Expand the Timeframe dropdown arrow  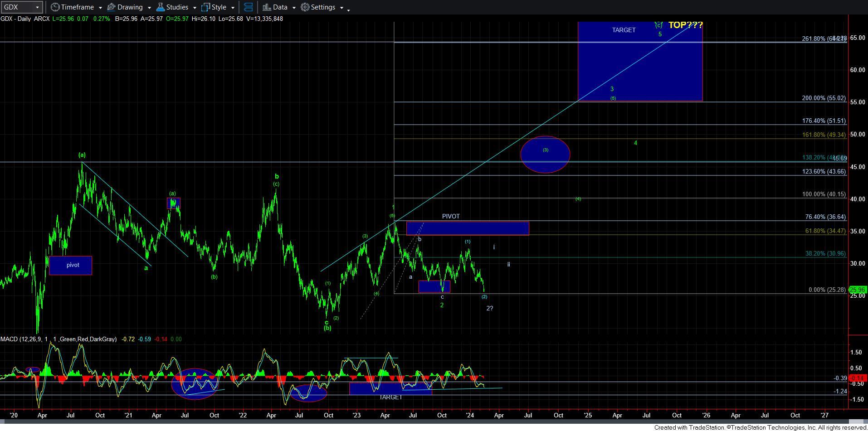pyautogui.click(x=100, y=8)
